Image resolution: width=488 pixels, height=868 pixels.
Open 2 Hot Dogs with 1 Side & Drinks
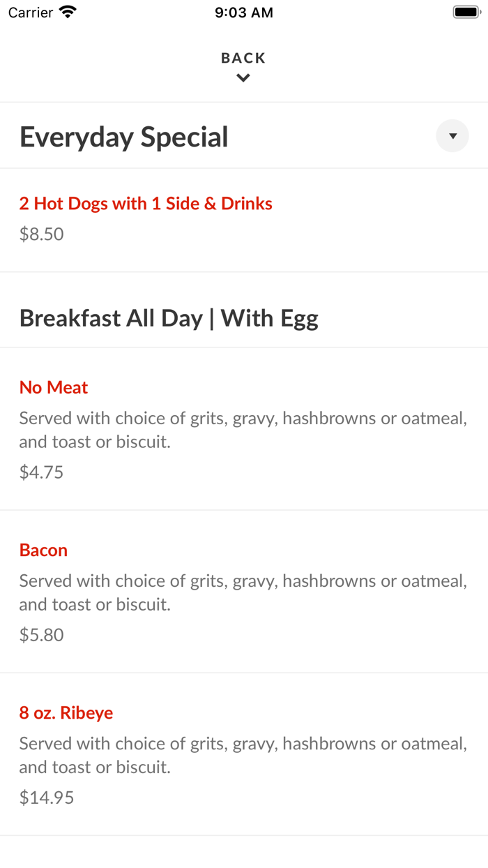(146, 204)
